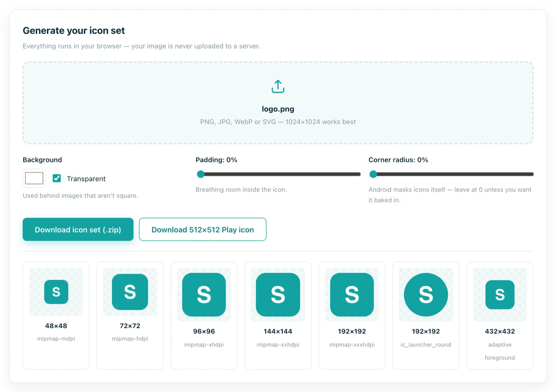Click the 'mipmap-xxxhdpi' caption text
This screenshot has height=392, width=556.
tap(352, 345)
